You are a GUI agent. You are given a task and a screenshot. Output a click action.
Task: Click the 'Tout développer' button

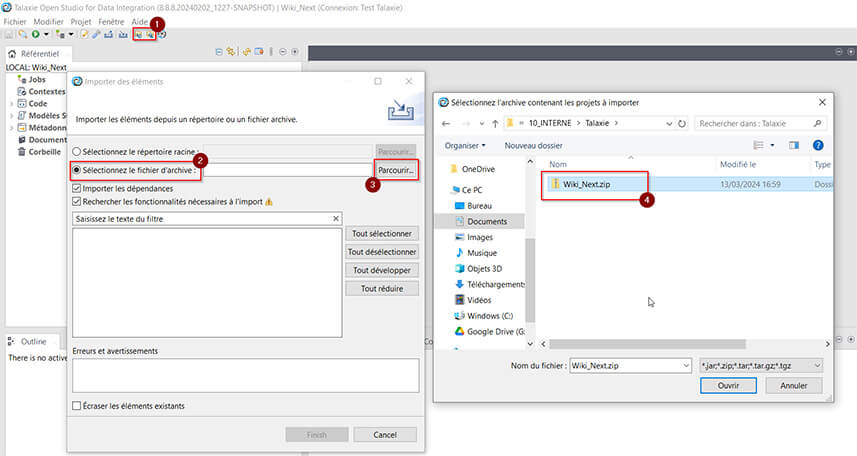382,270
